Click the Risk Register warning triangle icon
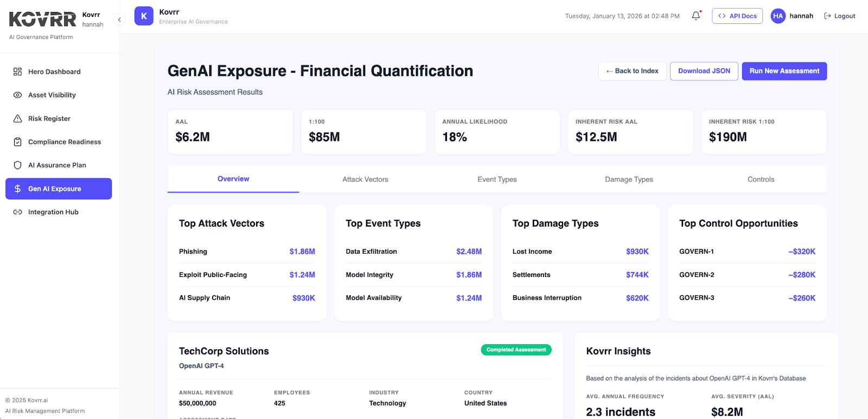The image size is (868, 419). (x=17, y=118)
